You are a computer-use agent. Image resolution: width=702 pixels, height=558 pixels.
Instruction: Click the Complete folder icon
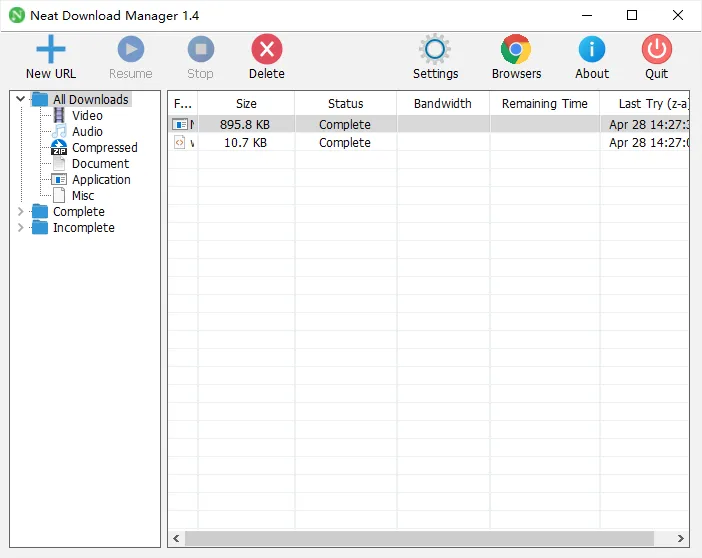[39, 211]
